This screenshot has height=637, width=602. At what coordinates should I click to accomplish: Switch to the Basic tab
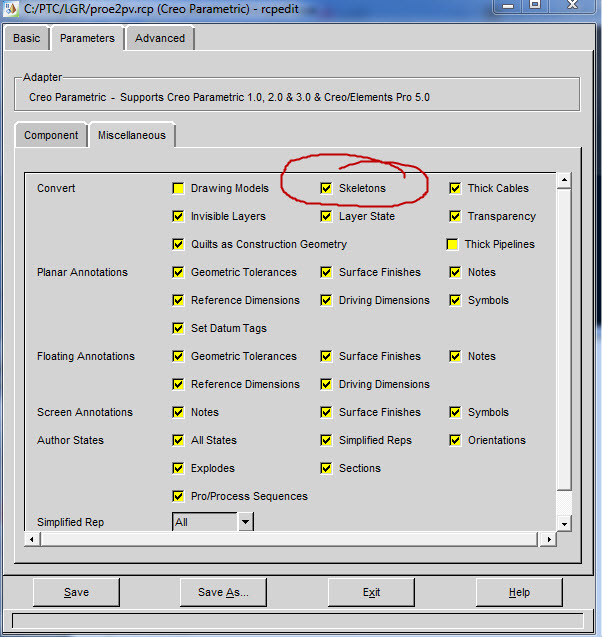click(x=26, y=38)
